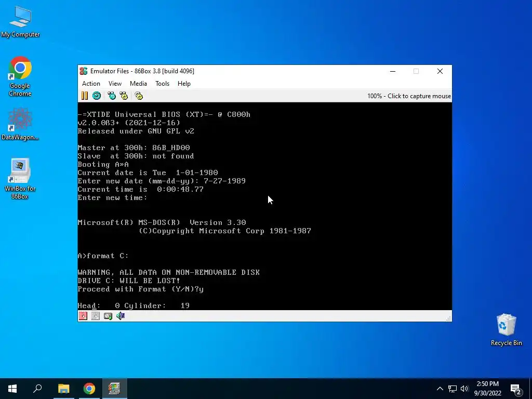Open the Windows Start menu
The height and width of the screenshot is (399, 532).
click(12, 389)
